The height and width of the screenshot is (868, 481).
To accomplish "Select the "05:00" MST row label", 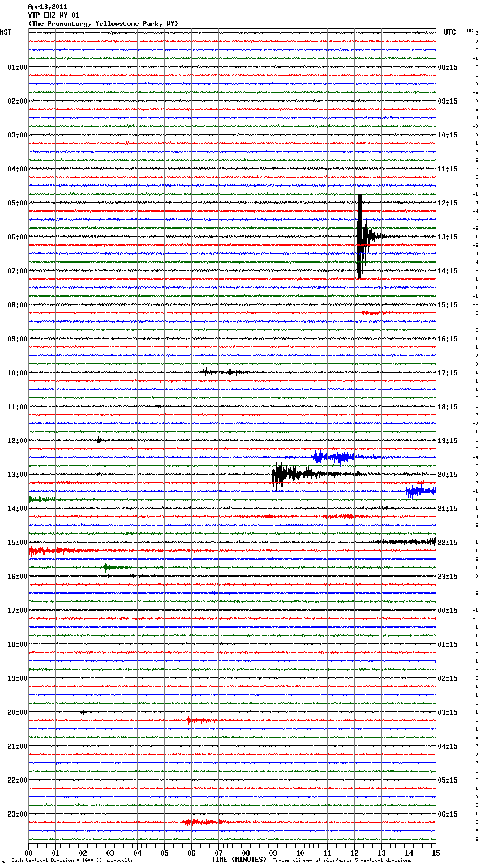I will pos(18,203).
